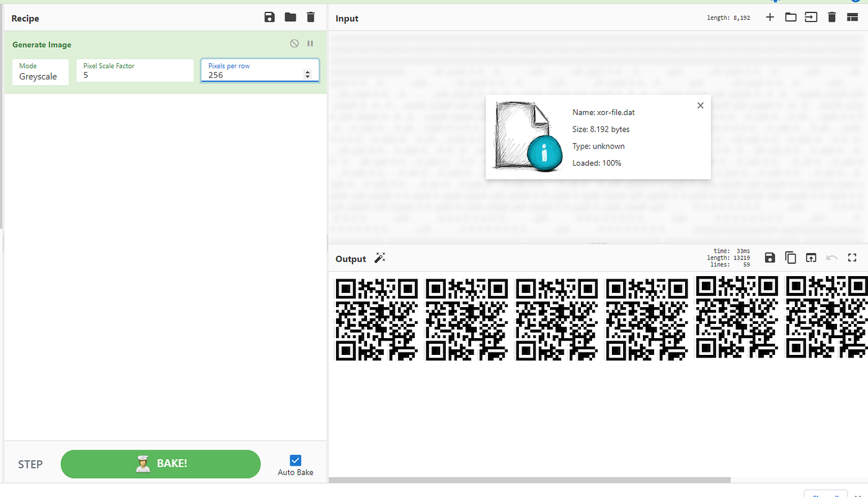Uncheck the Auto Bake checkbox

[296, 460]
